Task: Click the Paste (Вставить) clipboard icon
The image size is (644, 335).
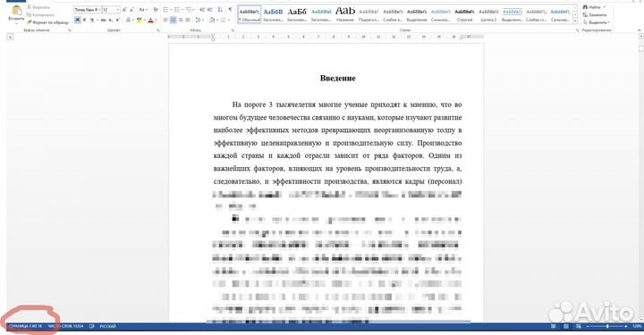Action: (x=16, y=11)
